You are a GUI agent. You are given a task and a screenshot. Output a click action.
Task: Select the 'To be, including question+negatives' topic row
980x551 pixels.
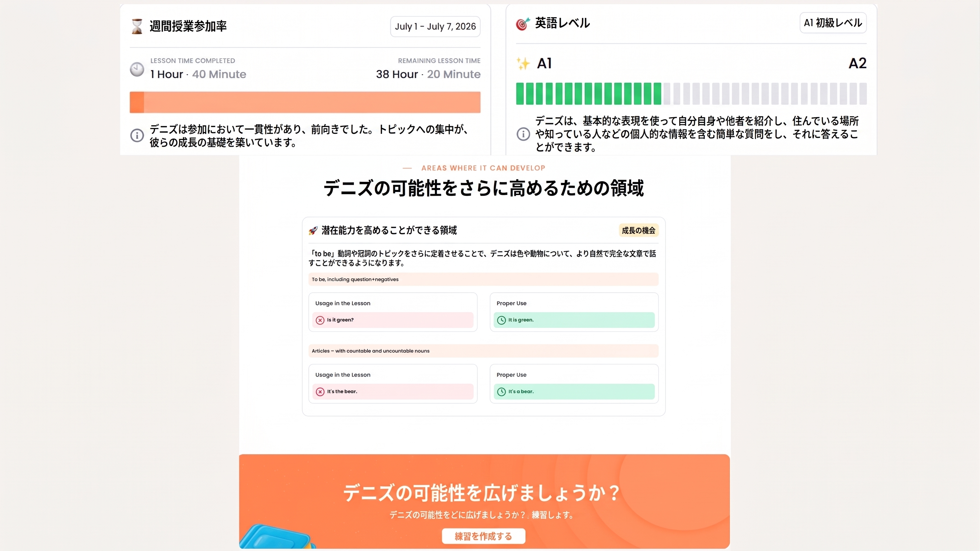pyautogui.click(x=483, y=279)
